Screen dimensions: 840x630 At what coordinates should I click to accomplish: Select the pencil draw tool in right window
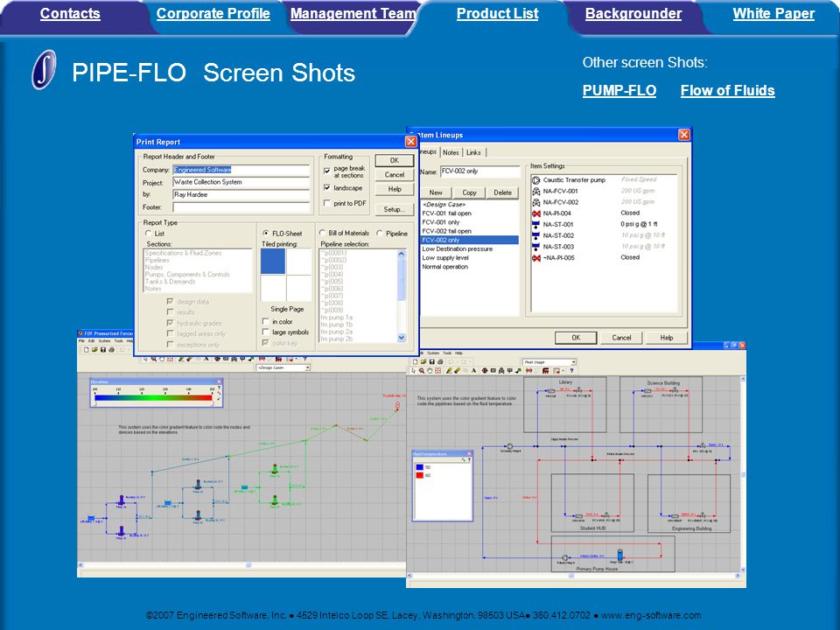point(450,371)
